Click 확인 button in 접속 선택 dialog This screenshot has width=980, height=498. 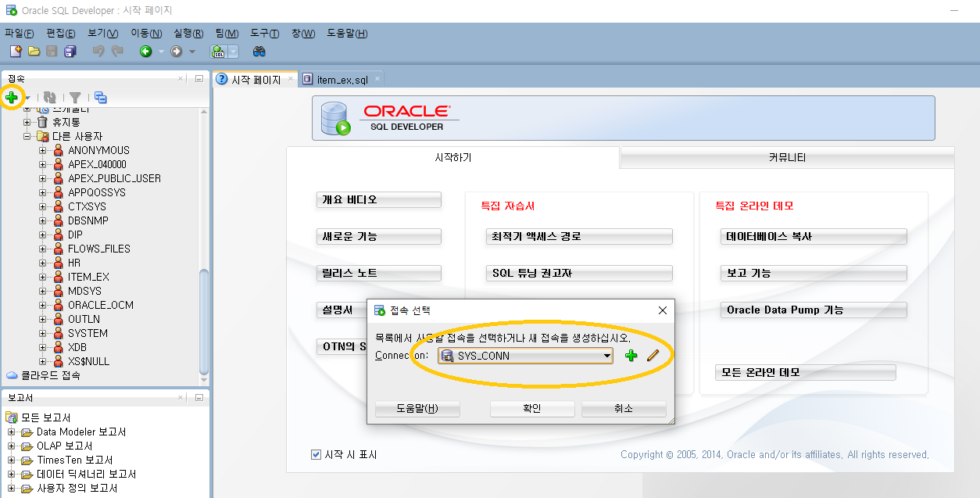532,408
